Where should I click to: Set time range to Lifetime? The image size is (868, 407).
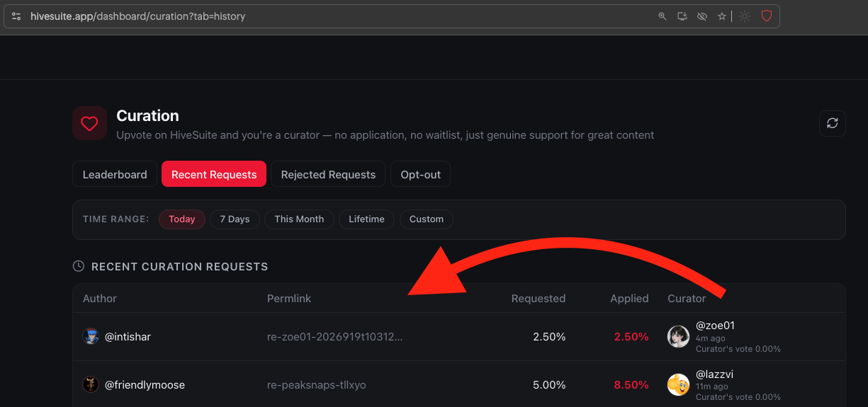pos(366,219)
